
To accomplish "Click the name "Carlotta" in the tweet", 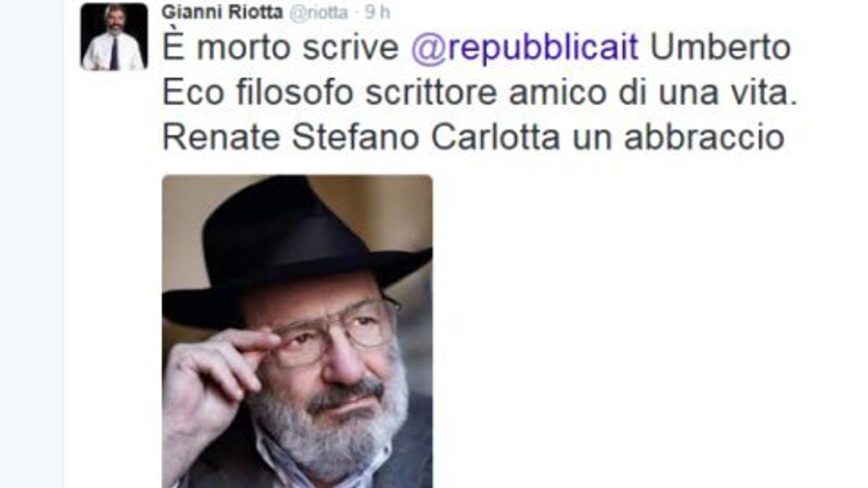I will 495,137.
